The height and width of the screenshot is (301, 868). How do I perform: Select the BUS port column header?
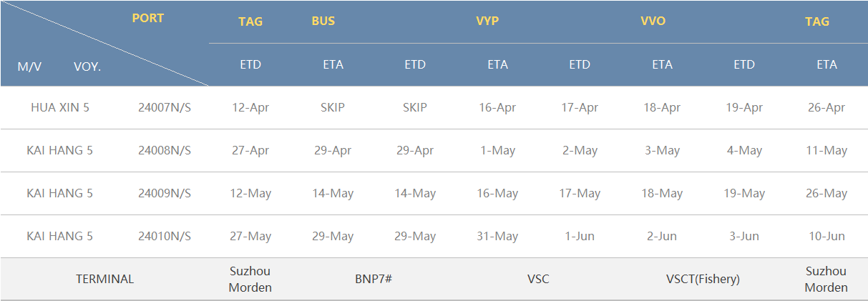(x=323, y=21)
